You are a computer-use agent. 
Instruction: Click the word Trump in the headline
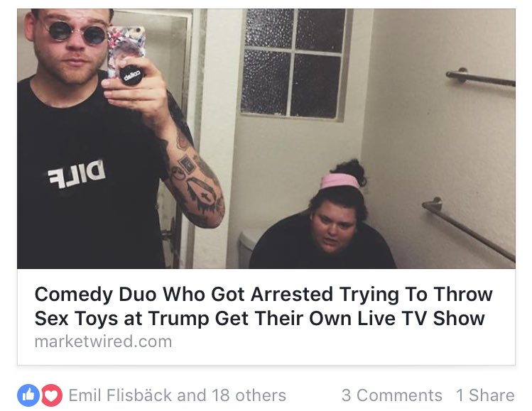(x=178, y=319)
